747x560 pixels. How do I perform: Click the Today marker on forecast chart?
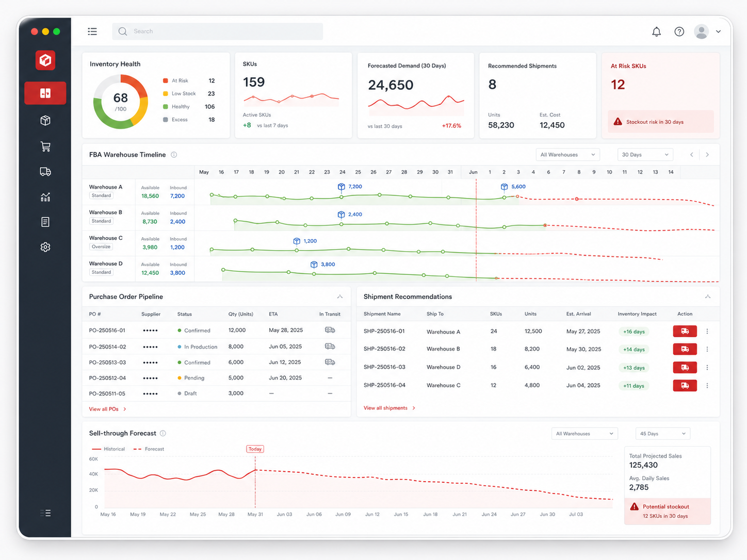coord(255,449)
